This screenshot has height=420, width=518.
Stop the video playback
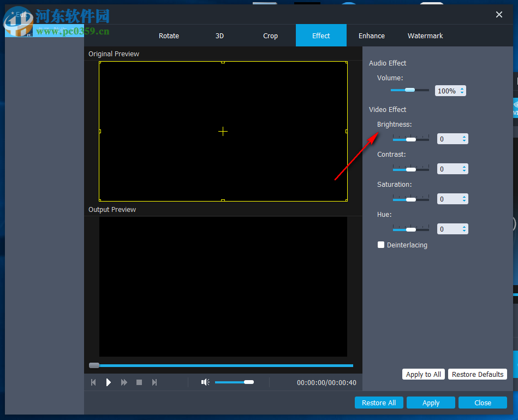[139, 382]
